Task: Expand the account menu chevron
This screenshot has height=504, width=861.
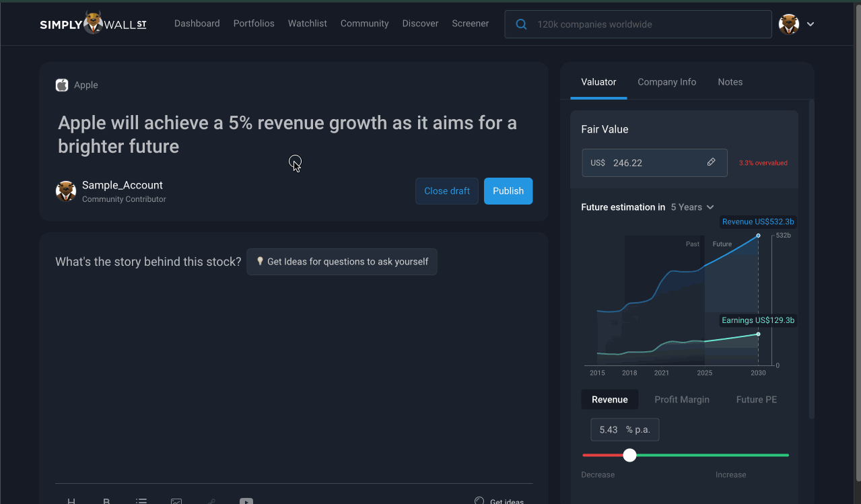Action: 811,24
